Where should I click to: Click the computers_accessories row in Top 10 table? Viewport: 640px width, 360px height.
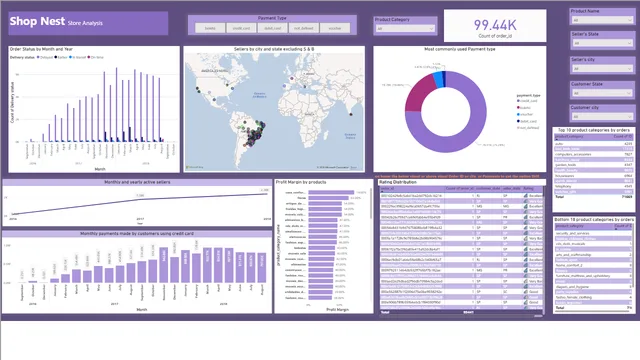(x=593, y=154)
